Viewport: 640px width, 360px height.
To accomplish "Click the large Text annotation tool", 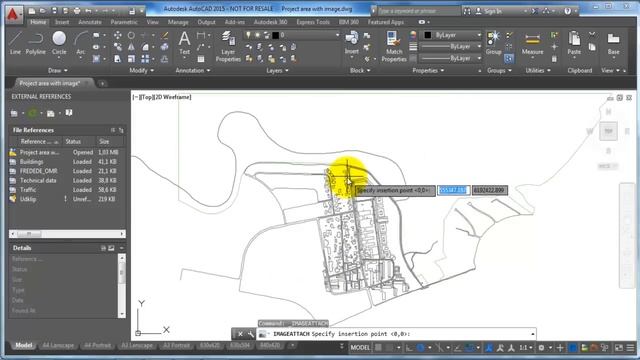I will 184,43.
